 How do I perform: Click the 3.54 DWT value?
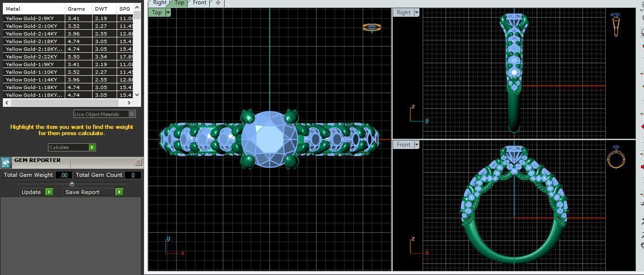pos(101,57)
